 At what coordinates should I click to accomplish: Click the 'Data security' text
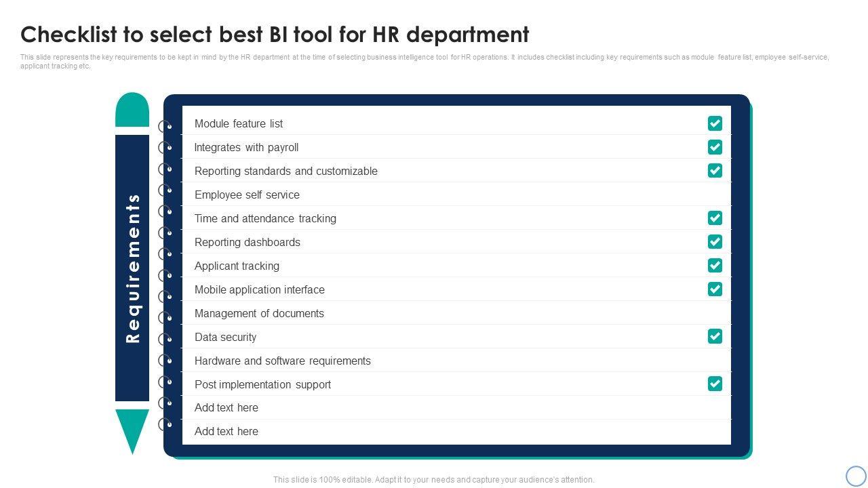[x=225, y=337]
